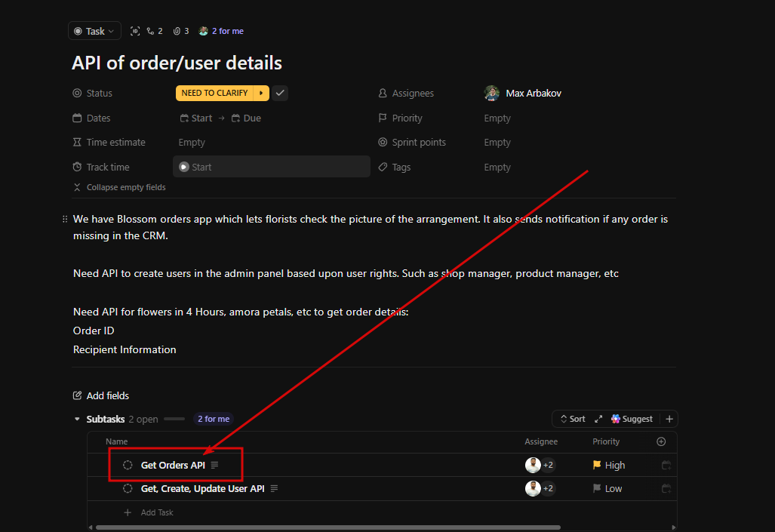Click Add Task row
The width and height of the screenshot is (775, 532).
coord(148,512)
